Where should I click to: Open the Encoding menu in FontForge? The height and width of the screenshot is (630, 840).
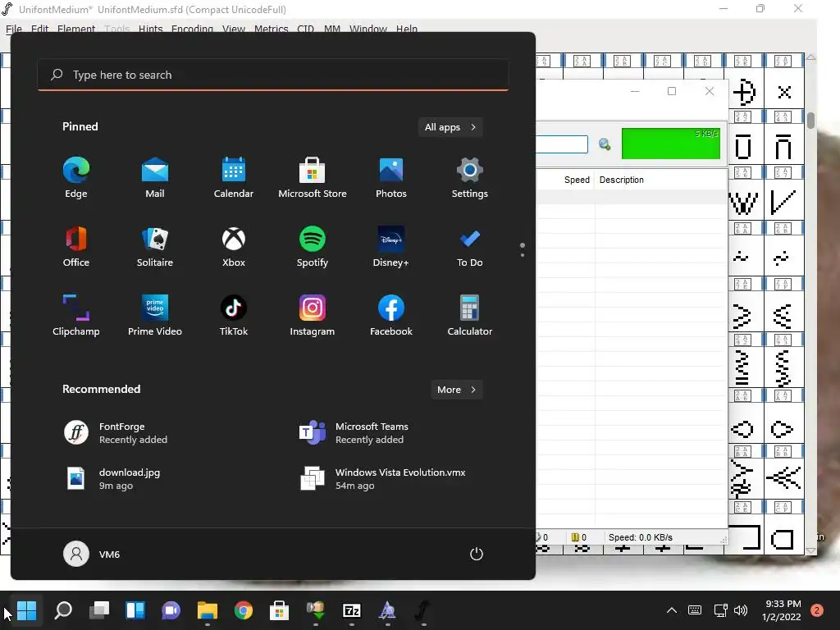coord(192,29)
